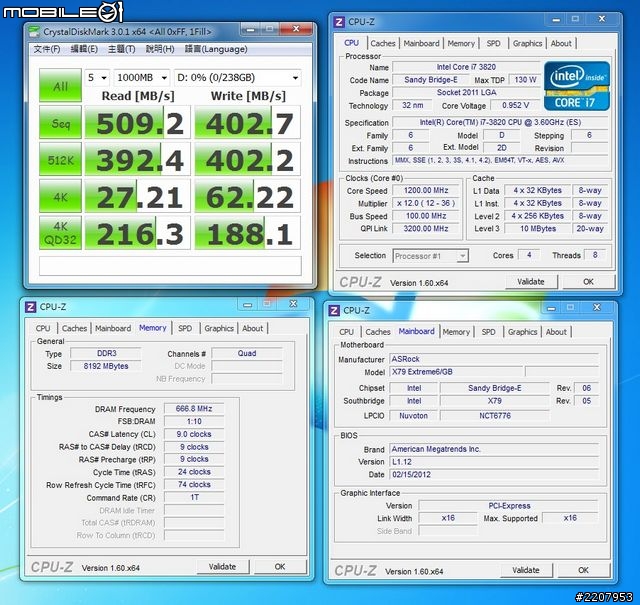Switch to Graphics tab in the CPU window

(x=527, y=43)
